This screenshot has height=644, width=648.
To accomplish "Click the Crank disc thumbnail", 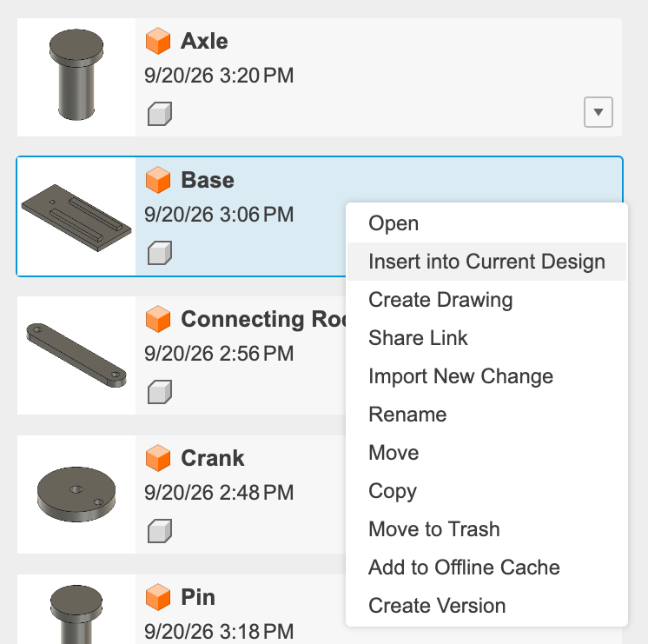I will click(76, 495).
